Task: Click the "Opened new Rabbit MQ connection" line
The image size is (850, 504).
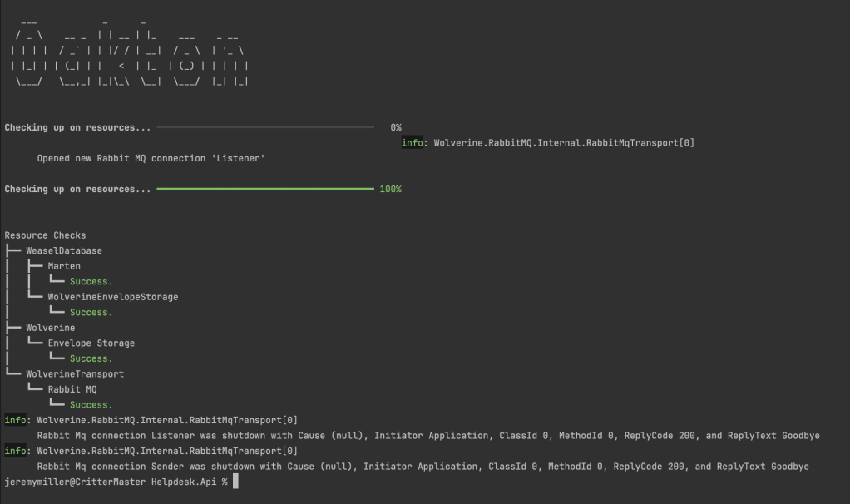Action: click(151, 158)
